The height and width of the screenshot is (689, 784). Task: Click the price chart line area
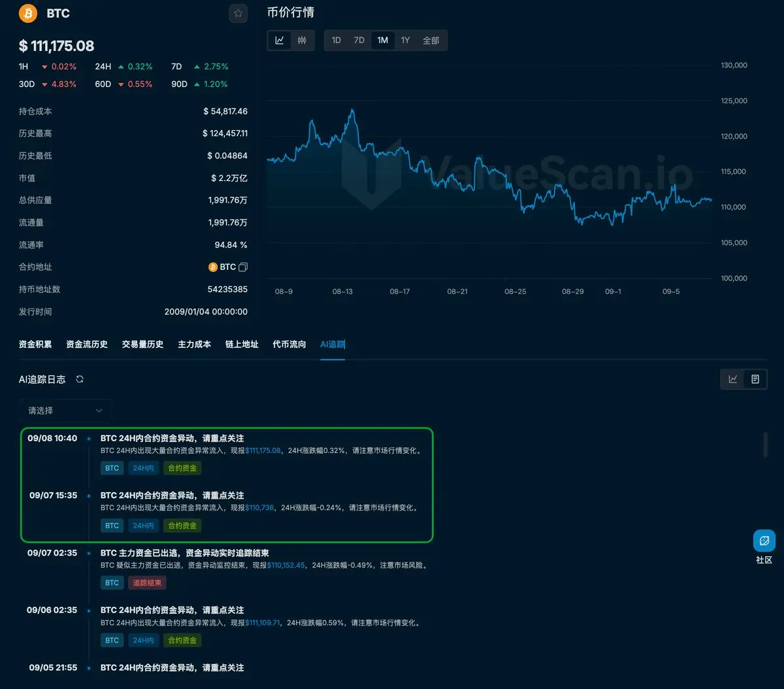tap(489, 173)
